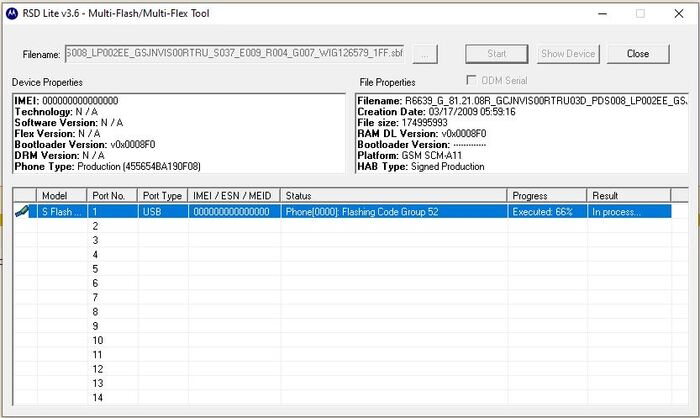Click the Flashing Code Group 52 status cell
700x418 pixels.
[394, 212]
